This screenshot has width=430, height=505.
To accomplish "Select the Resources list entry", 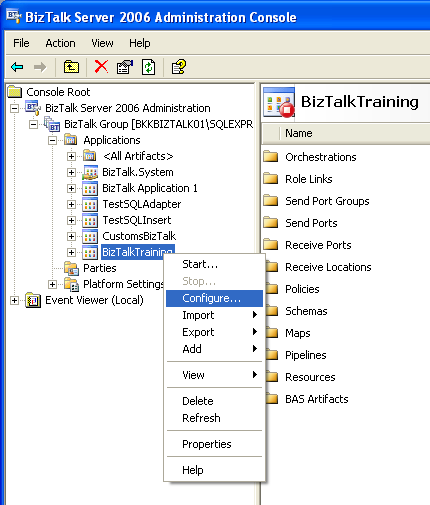I will tap(310, 377).
